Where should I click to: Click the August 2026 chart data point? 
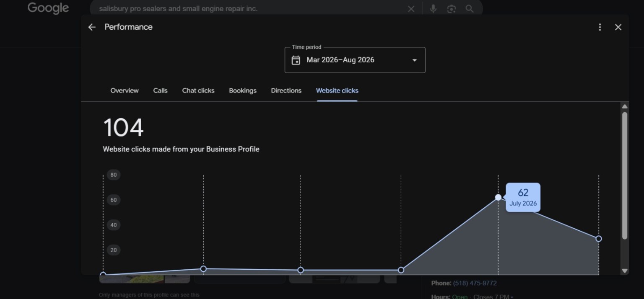click(x=599, y=239)
